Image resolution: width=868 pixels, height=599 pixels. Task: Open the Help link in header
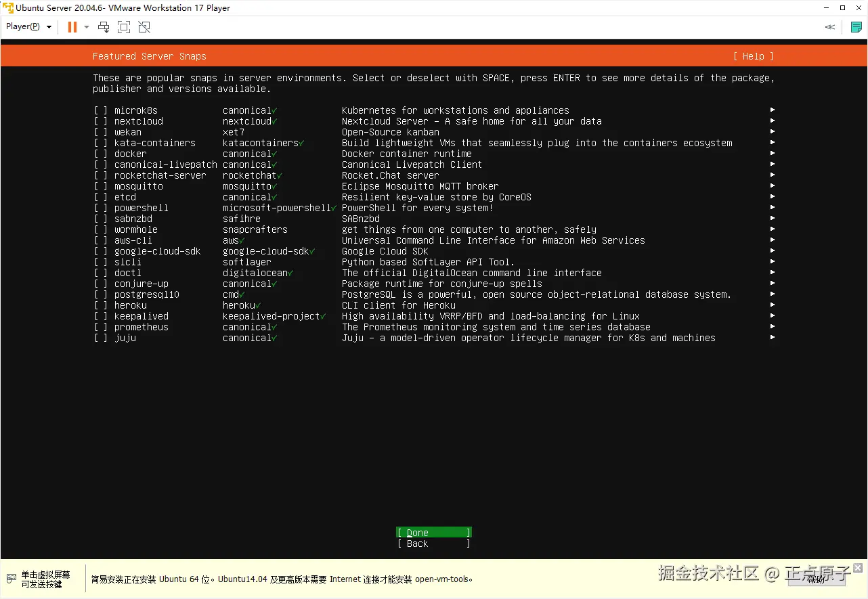(x=753, y=56)
